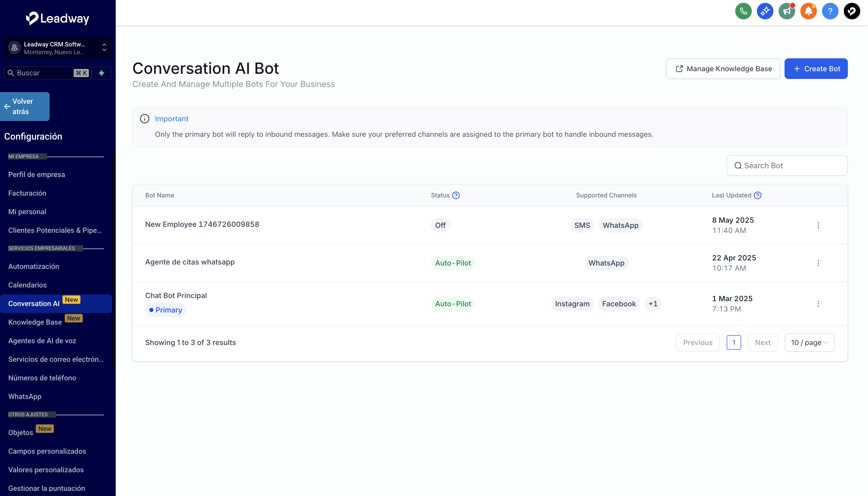Open the black Leadway profile avatar

852,11
